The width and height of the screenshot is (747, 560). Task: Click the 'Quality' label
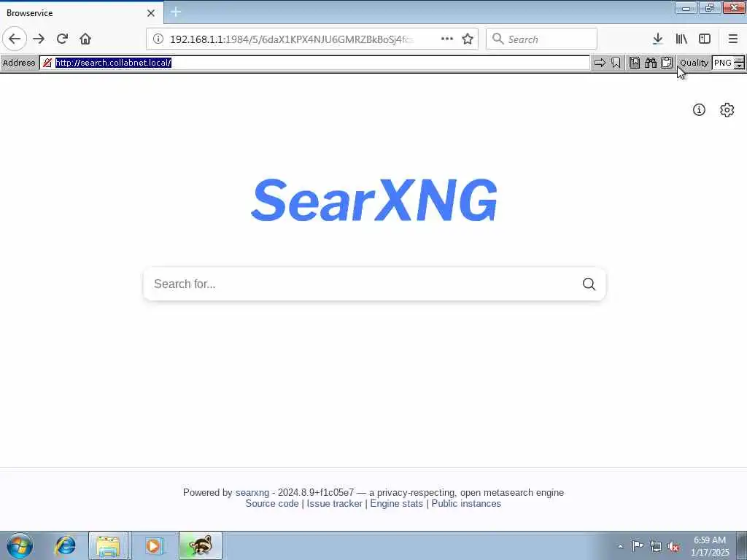click(x=694, y=63)
